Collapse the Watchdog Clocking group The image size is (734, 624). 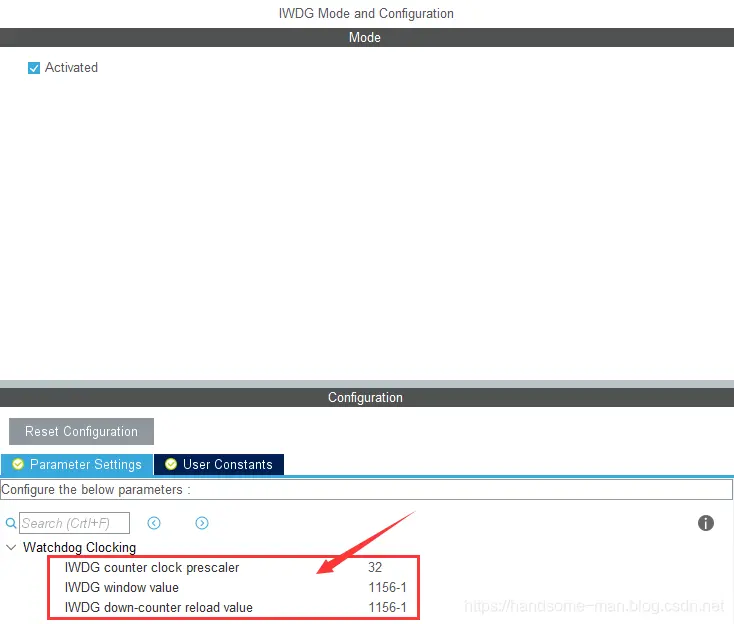(x=11, y=547)
